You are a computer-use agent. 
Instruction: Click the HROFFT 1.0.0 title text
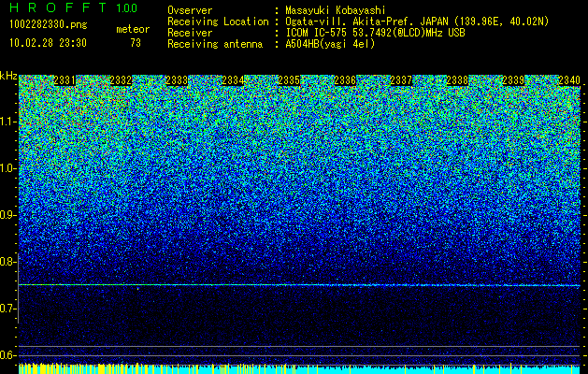[x=73, y=7]
